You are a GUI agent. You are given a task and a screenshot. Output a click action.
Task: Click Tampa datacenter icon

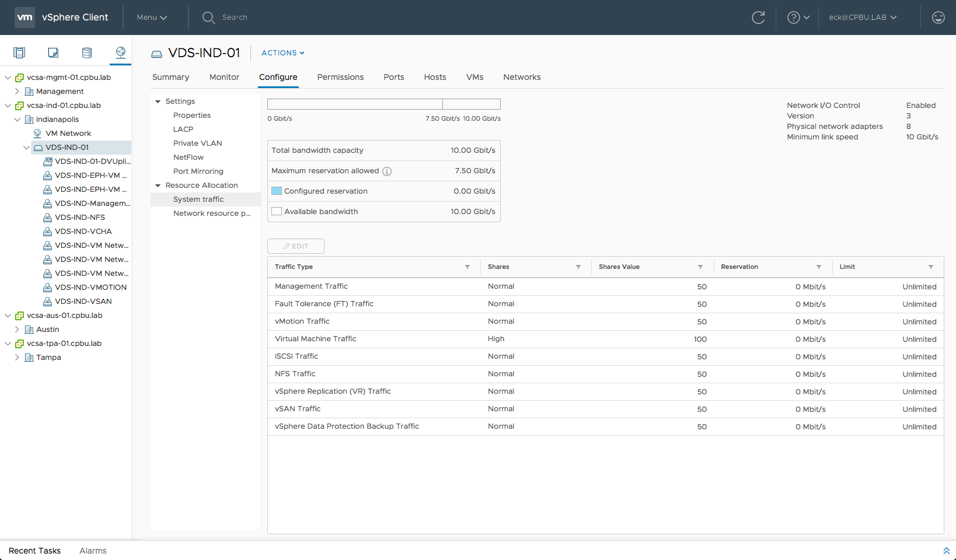[29, 358]
